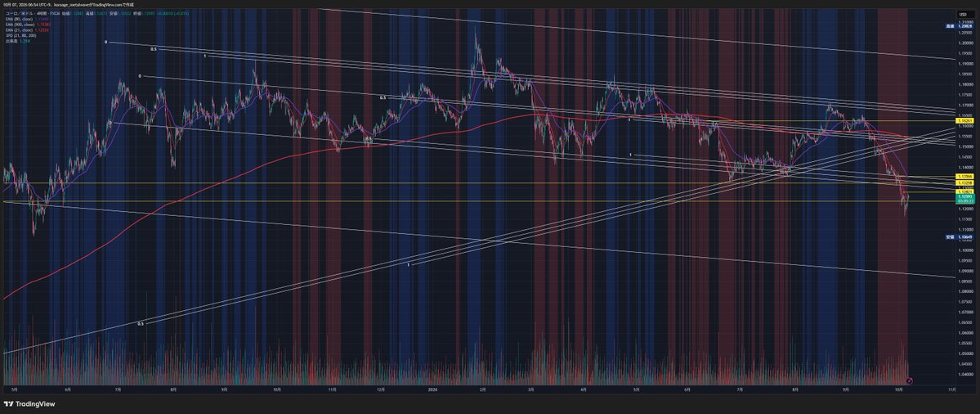Click the 1.12821 yellow price label
Image resolution: width=980 pixels, height=414 pixels.
[x=965, y=191]
